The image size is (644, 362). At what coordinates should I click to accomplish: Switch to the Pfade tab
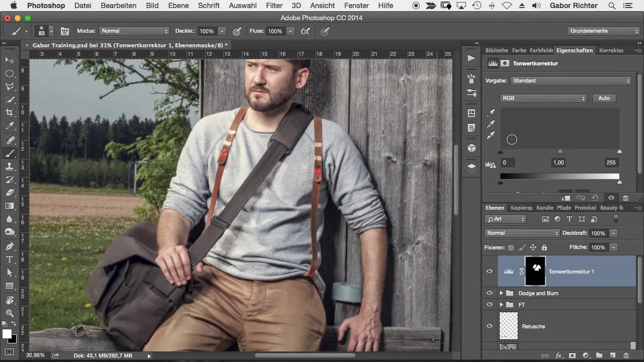[x=564, y=208]
